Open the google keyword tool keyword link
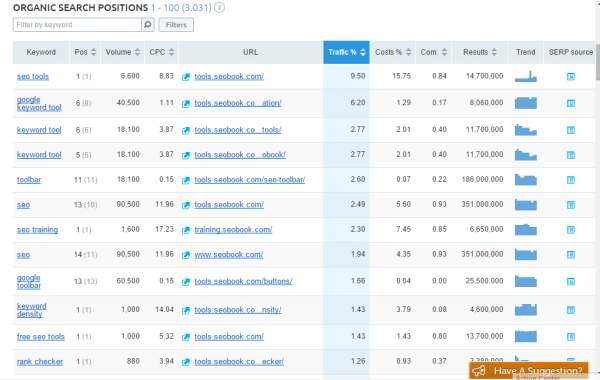Image resolution: width=600 pixels, height=380 pixels. pos(39,103)
